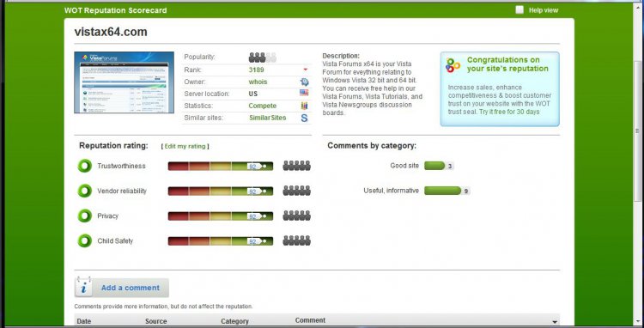Viewport: 644px width, 328px height.
Task: Sort comments by Date column header
Action: (x=84, y=321)
